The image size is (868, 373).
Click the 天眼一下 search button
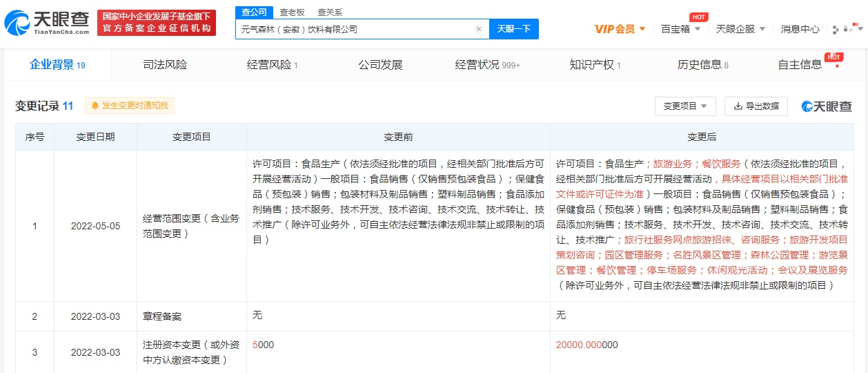[514, 29]
